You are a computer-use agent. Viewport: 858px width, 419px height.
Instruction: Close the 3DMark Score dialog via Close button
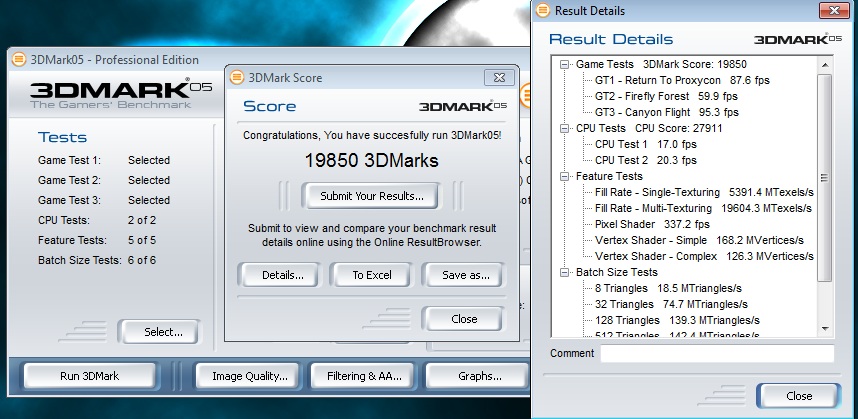464,319
